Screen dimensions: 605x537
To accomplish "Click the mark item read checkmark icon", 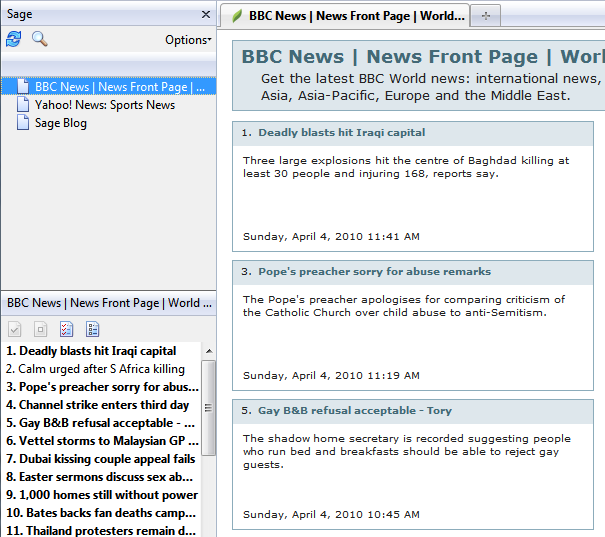I will [15, 329].
